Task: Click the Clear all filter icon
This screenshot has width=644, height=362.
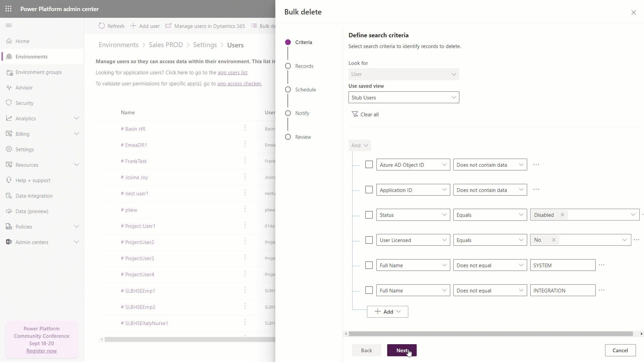Action: click(355, 115)
